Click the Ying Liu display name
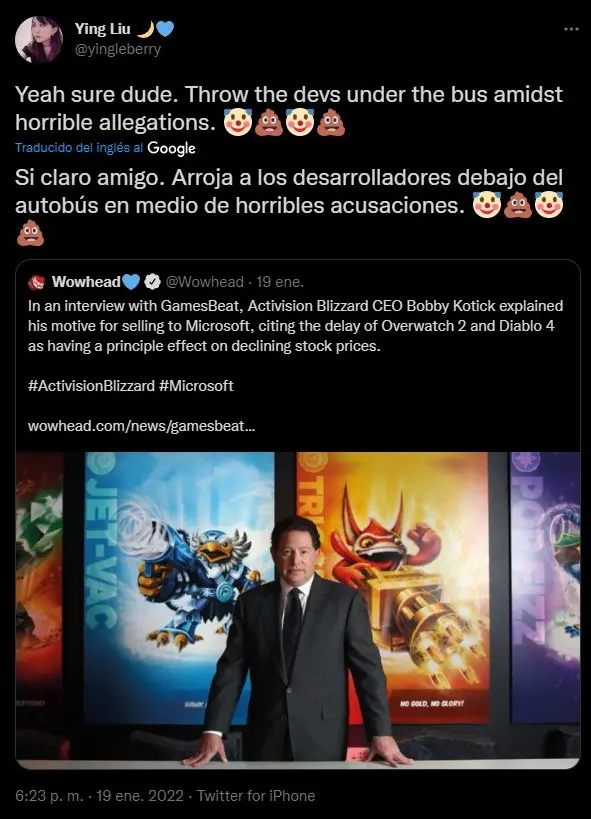591x819 pixels. (102, 29)
